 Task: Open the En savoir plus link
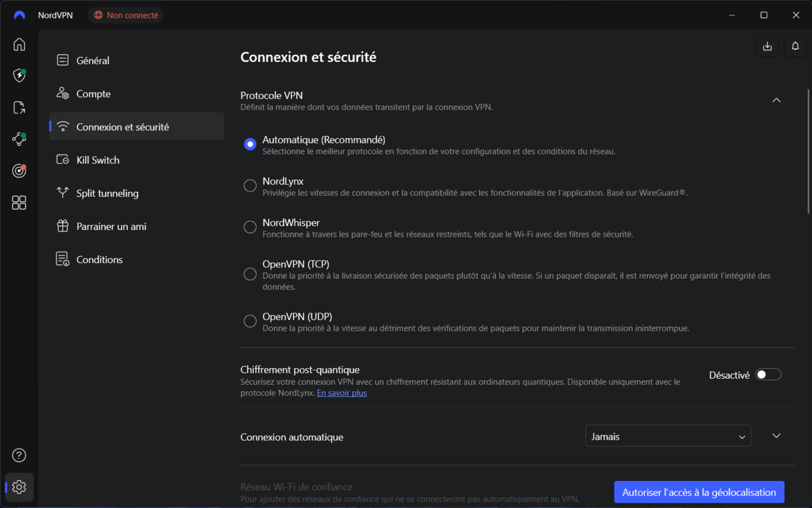click(341, 392)
